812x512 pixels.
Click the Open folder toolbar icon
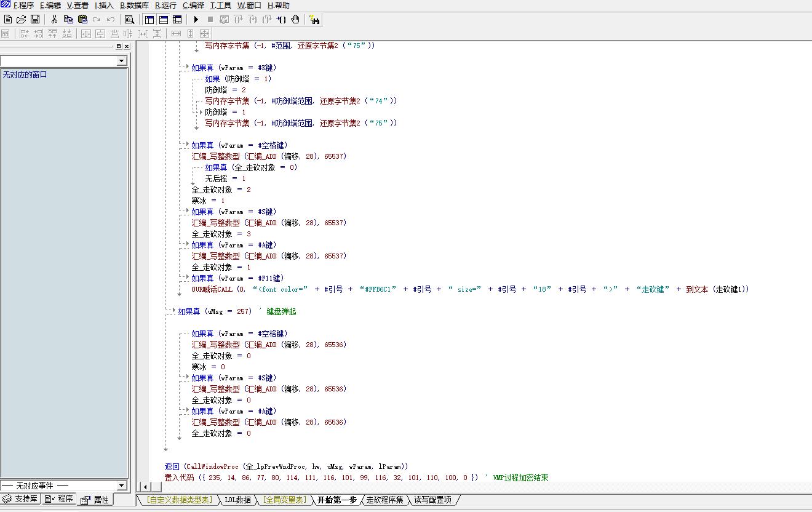22,20
